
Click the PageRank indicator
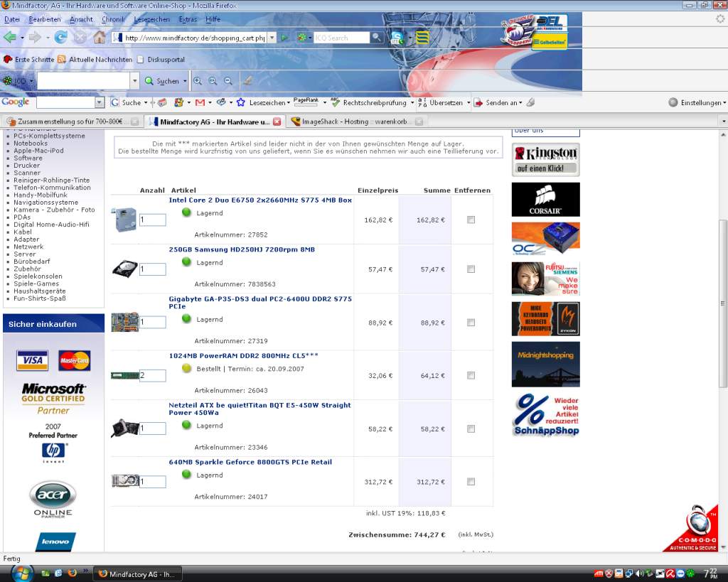pos(306,102)
